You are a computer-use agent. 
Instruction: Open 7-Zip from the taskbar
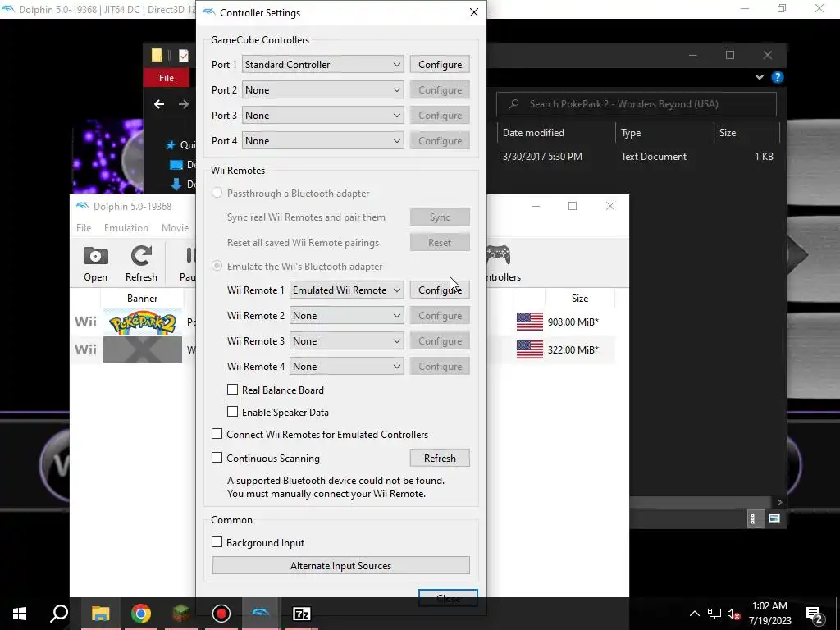[x=302, y=614]
